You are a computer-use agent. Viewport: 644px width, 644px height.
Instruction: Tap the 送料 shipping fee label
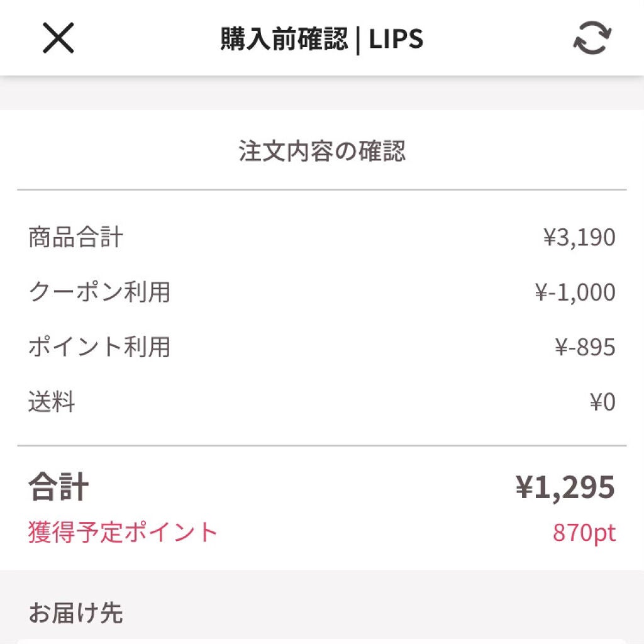(52, 402)
